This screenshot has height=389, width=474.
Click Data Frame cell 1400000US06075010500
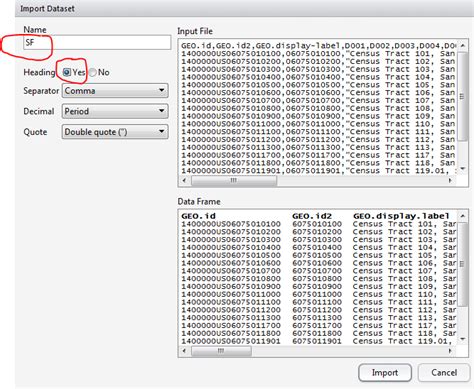[231, 255]
